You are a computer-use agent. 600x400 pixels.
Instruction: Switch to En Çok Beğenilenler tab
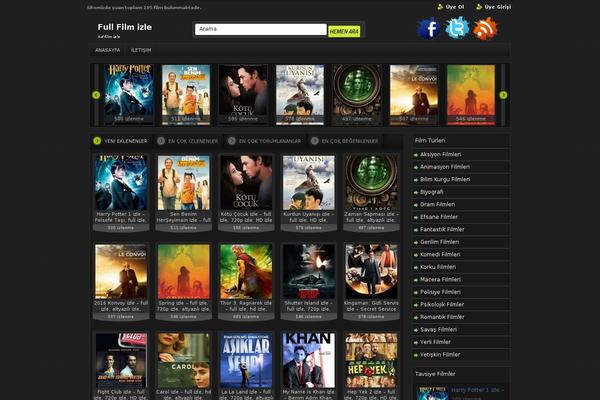[345, 141]
